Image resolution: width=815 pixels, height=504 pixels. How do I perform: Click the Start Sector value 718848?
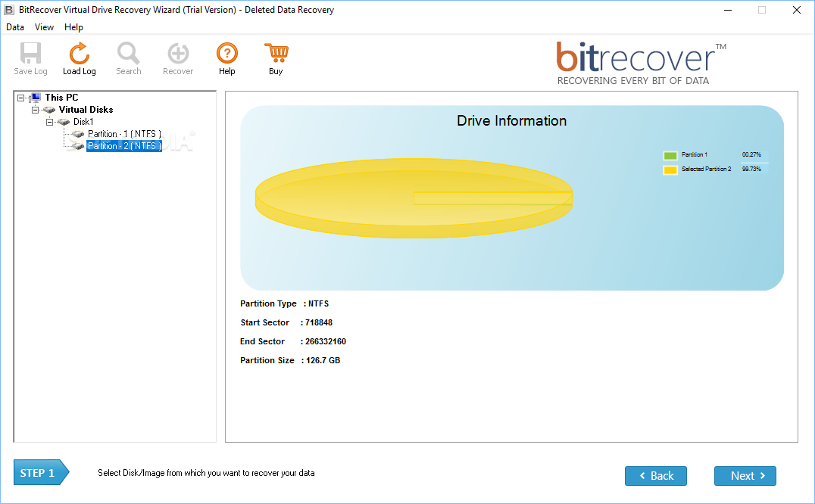pos(319,322)
